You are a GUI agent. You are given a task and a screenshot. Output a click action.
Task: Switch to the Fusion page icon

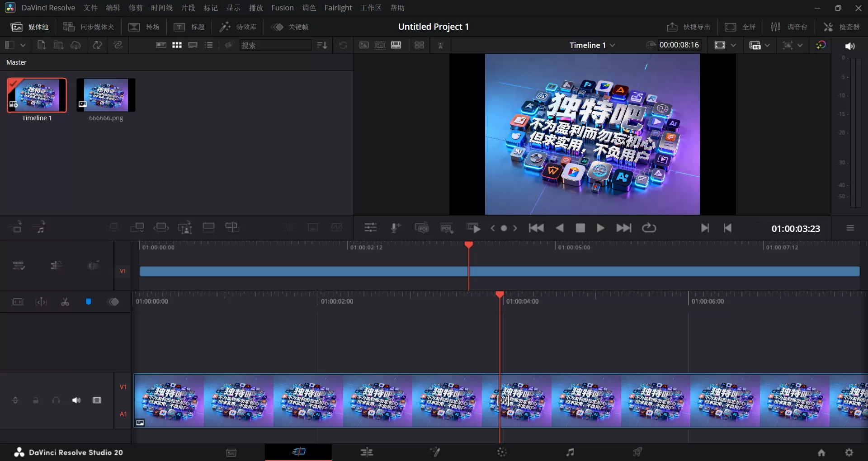[436, 452]
